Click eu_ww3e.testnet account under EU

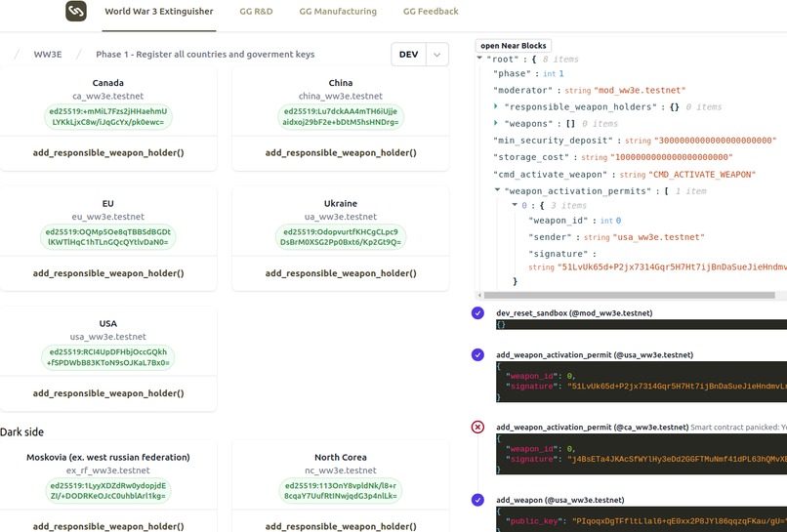pyautogui.click(x=108, y=217)
